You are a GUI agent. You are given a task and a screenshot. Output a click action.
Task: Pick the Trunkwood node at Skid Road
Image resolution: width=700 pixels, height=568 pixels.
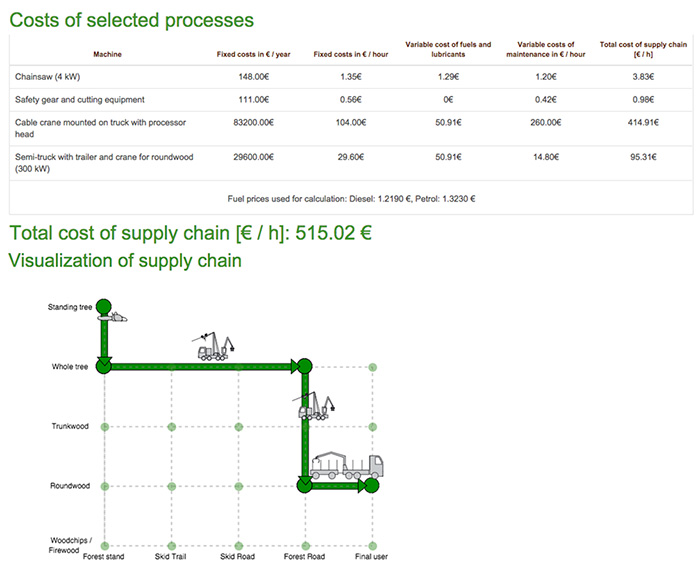pos(238,427)
